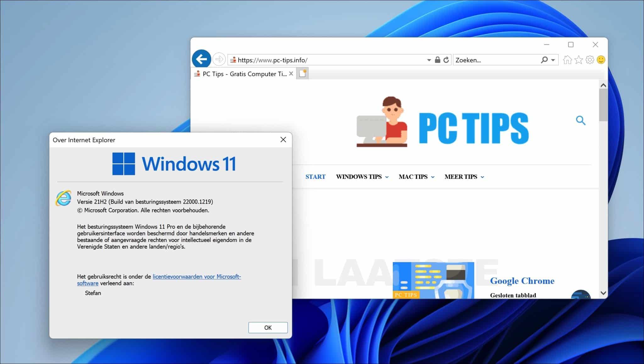Image resolution: width=644 pixels, height=364 pixels.
Task: Click the padlock security icon in address bar
Action: (x=437, y=59)
